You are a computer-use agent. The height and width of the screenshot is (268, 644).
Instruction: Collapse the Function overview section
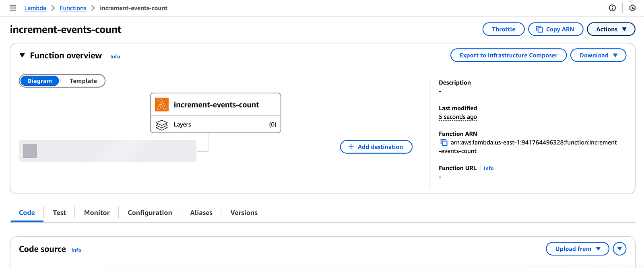(x=22, y=56)
